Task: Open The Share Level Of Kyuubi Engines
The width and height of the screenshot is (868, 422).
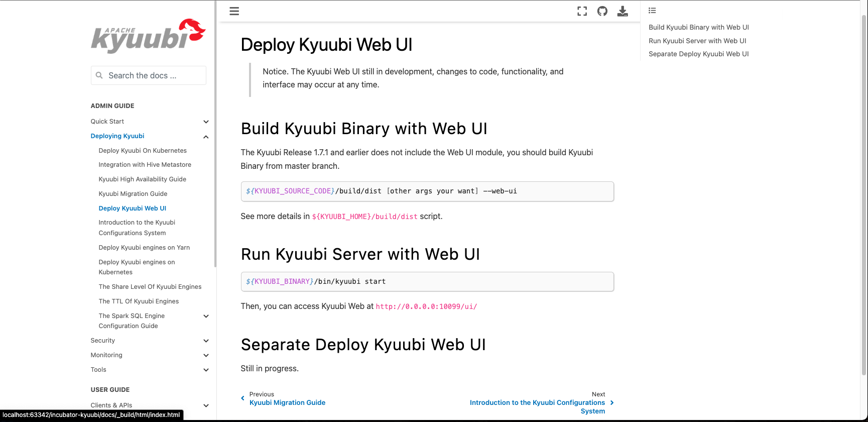Action: coord(150,287)
